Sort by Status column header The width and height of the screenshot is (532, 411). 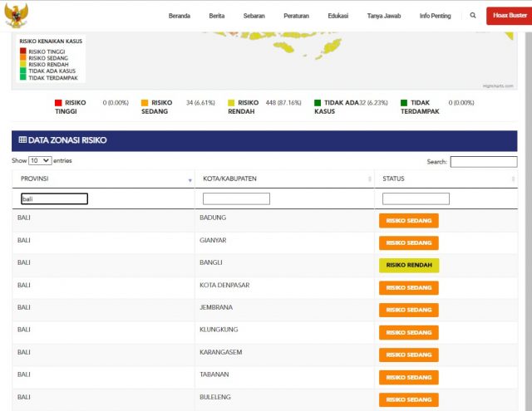pos(446,179)
